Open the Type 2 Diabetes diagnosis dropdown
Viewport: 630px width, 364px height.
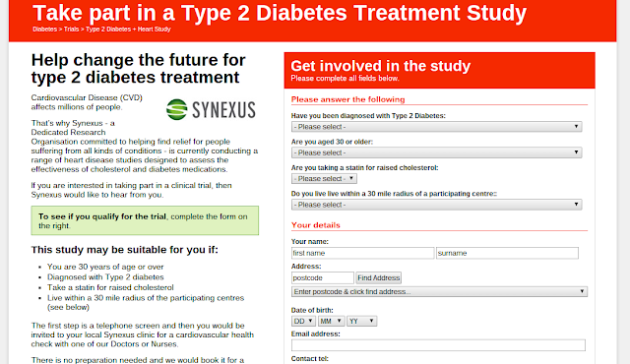tap(436, 127)
